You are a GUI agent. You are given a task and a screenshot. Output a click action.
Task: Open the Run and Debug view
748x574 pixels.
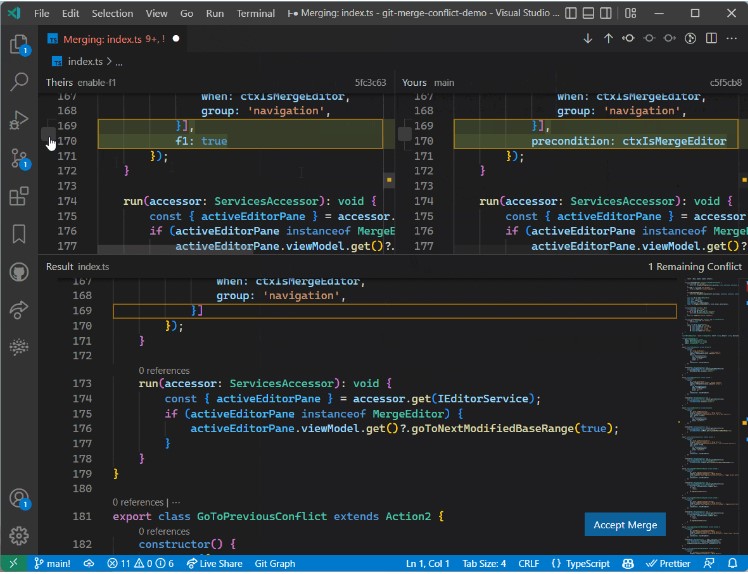point(19,120)
